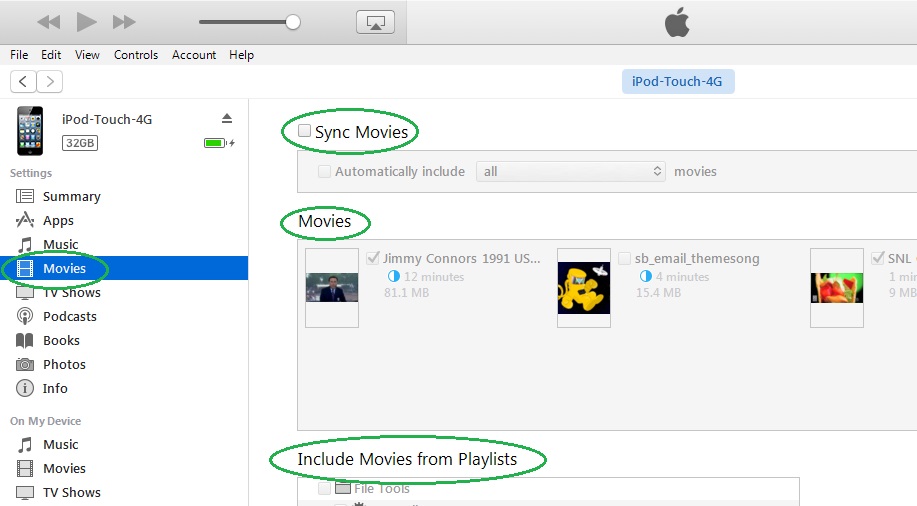
Task: Open the Summary settings page
Action: coord(71,197)
